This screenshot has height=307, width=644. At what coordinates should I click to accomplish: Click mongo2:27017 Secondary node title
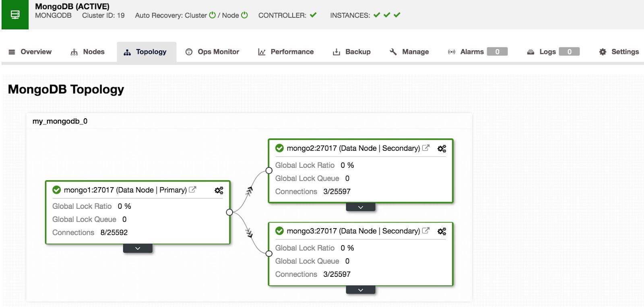tap(353, 148)
